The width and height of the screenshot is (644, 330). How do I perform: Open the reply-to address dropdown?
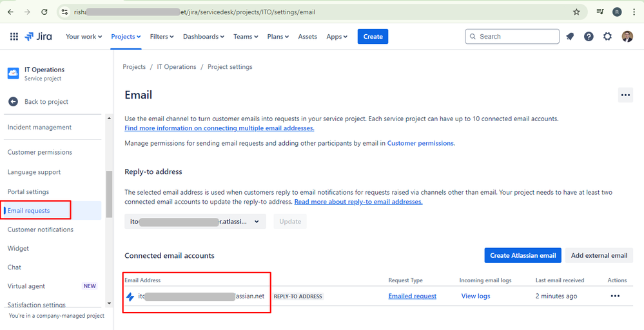click(195, 222)
